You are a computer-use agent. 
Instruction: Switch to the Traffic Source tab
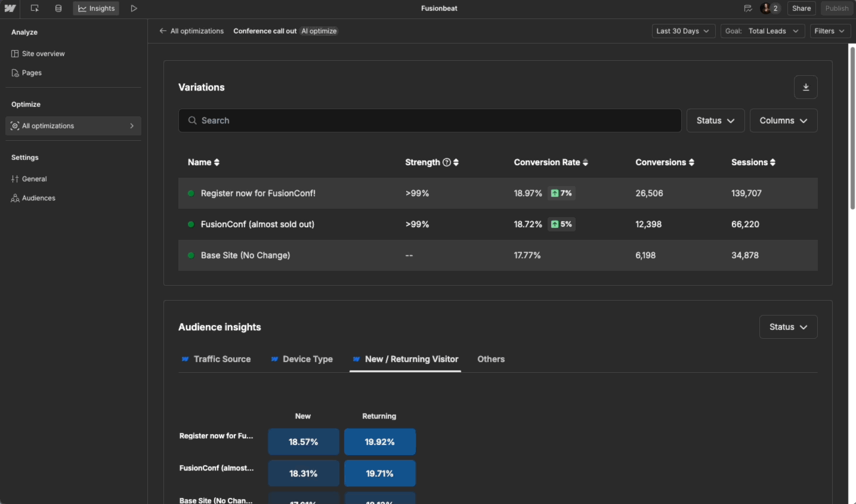pyautogui.click(x=216, y=359)
